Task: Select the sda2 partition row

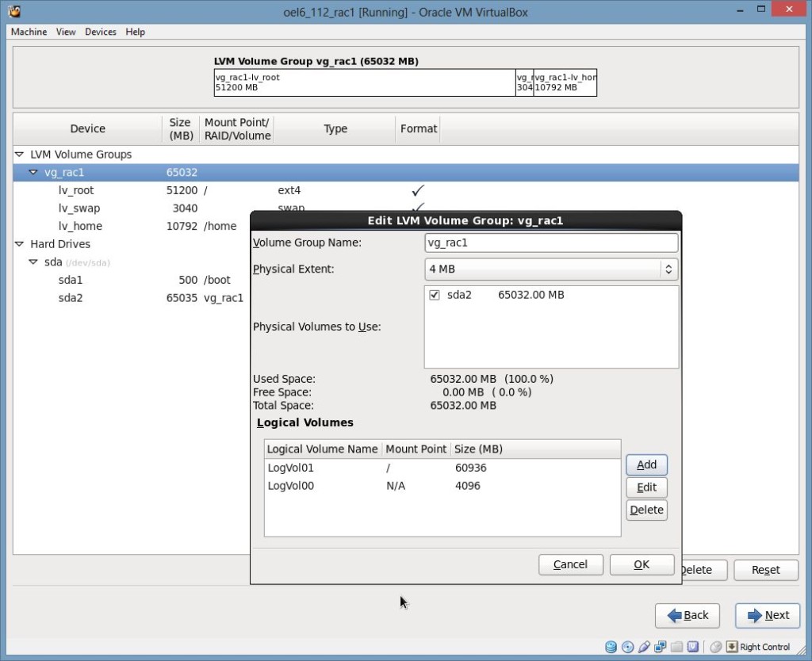Action: [132, 298]
